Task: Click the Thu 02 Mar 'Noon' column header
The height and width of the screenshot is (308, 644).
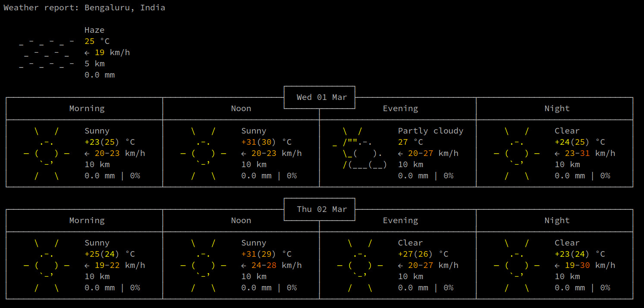Action: click(x=241, y=221)
